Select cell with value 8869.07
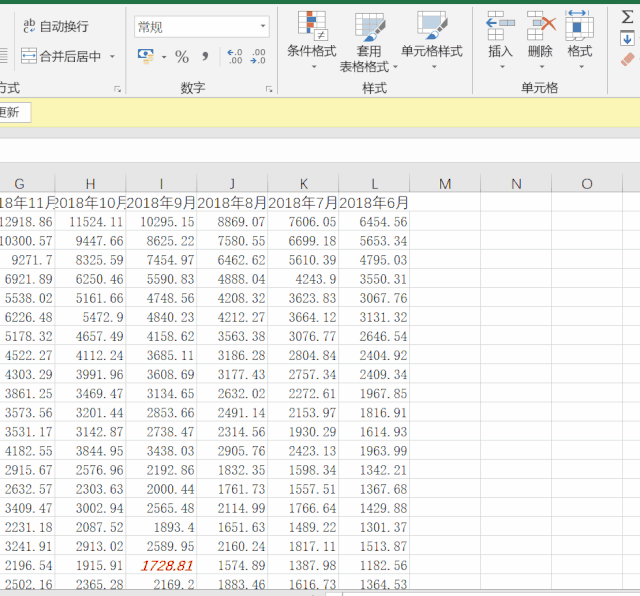Screen dimensions: 640x596 (x=232, y=222)
